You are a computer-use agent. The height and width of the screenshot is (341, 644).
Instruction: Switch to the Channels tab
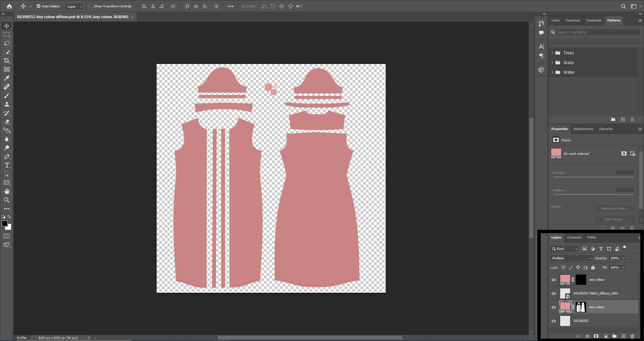[574, 237]
